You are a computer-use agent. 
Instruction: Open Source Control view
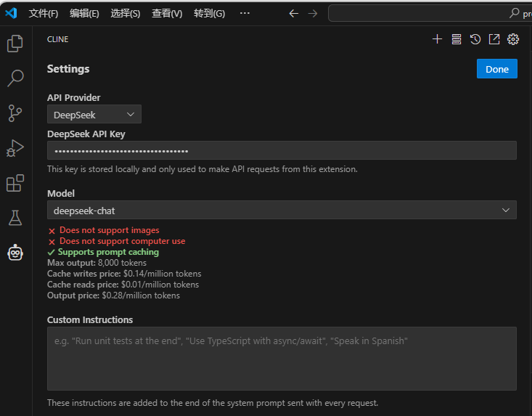click(x=15, y=113)
